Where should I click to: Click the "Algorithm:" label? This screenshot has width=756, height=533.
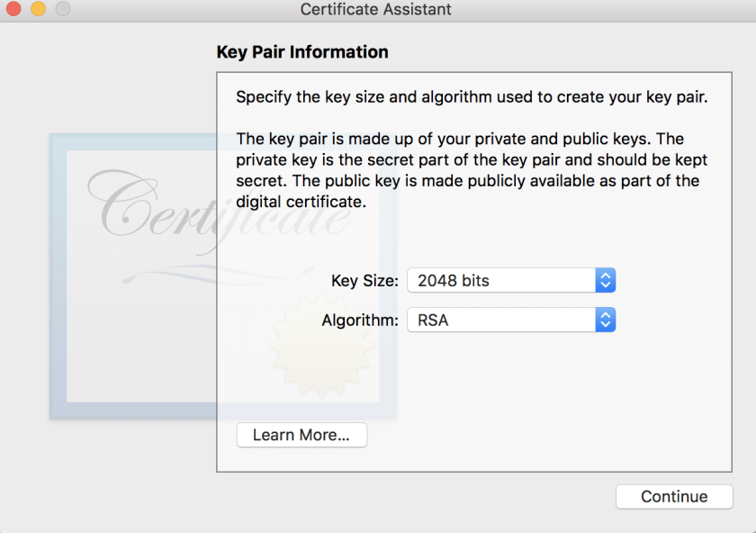point(359,321)
